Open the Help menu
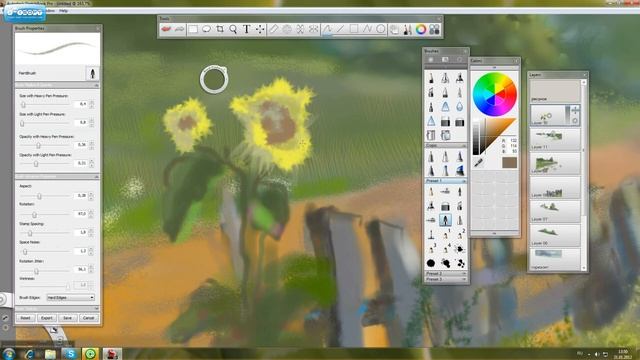The height and width of the screenshot is (360, 640). point(63,11)
